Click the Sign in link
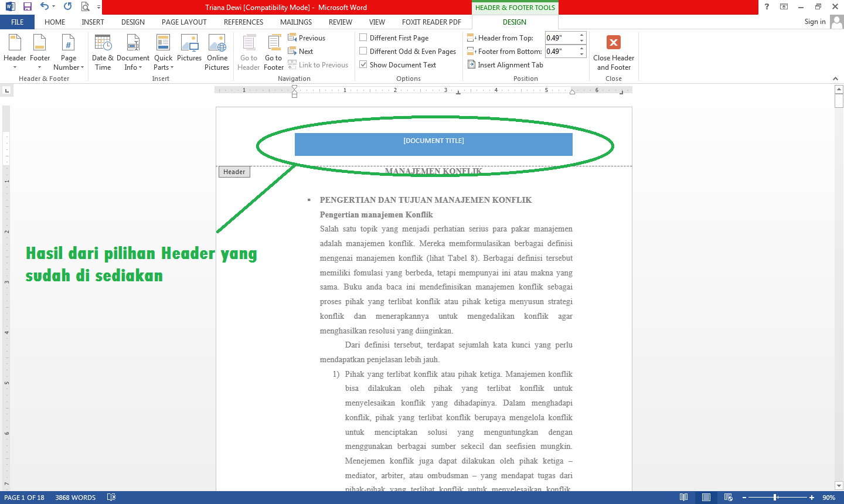Image resolution: width=844 pixels, height=504 pixels. click(815, 22)
